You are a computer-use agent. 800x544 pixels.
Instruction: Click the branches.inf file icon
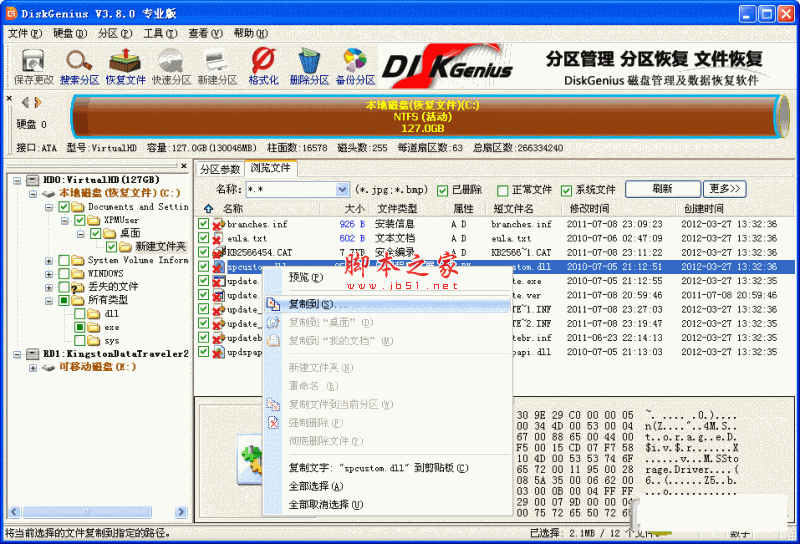pos(219,224)
